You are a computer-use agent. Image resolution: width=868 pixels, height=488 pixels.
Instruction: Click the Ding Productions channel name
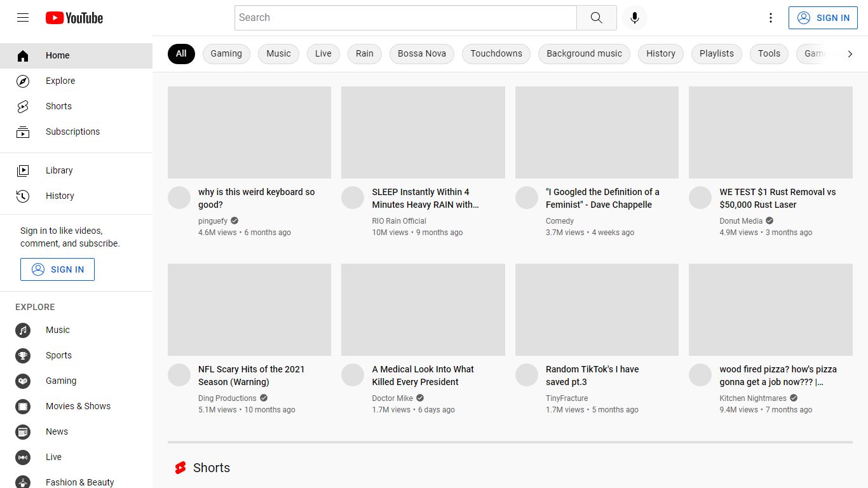pyautogui.click(x=227, y=398)
